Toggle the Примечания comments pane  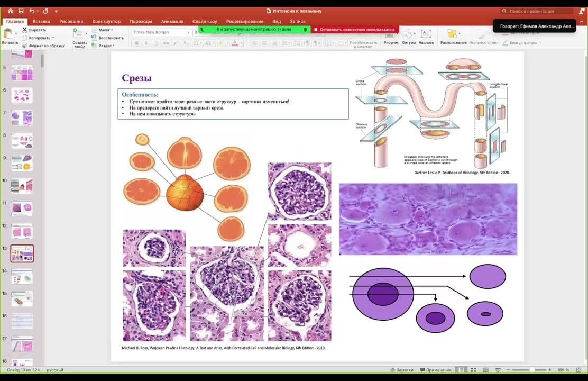[x=436, y=370]
